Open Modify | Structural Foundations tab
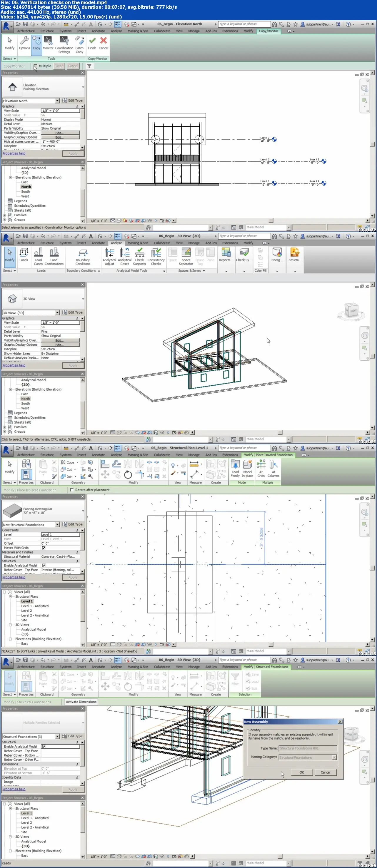This screenshot has width=377, height=868. (x=266, y=667)
